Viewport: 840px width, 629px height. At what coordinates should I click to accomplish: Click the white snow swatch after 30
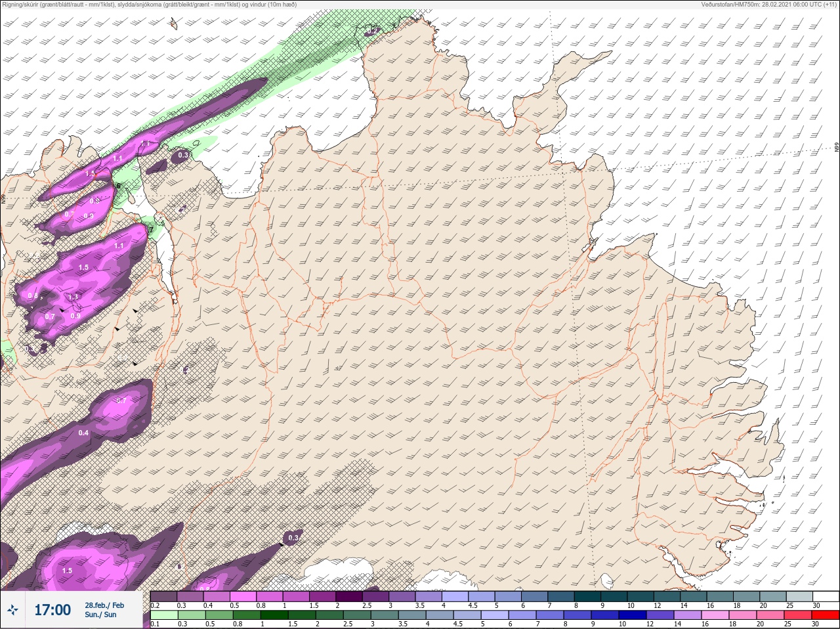tap(826, 596)
